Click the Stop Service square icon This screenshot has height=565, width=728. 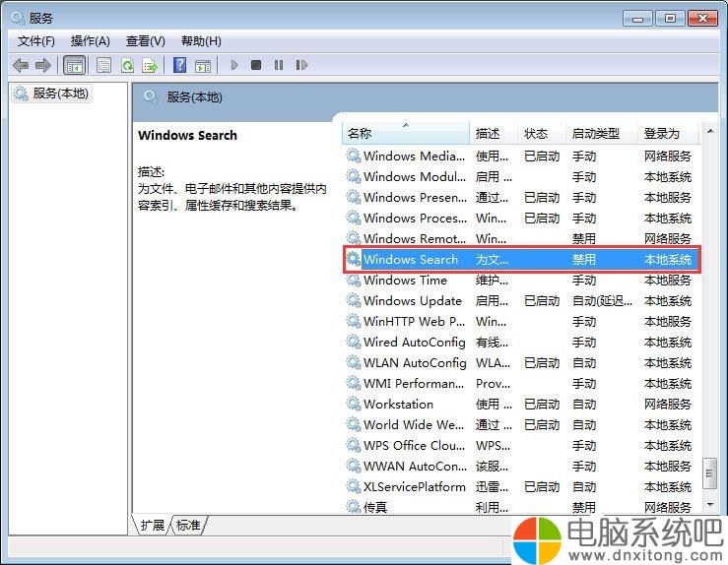(x=256, y=65)
